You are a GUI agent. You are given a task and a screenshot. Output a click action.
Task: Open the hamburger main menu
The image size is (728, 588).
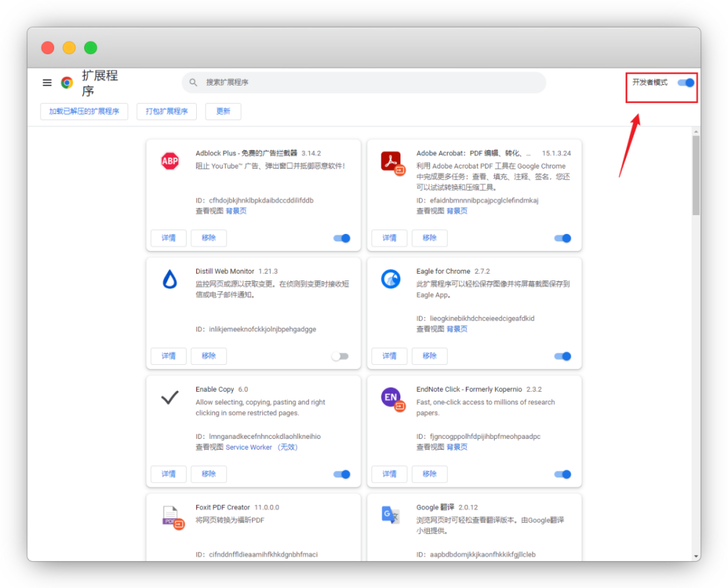(47, 83)
